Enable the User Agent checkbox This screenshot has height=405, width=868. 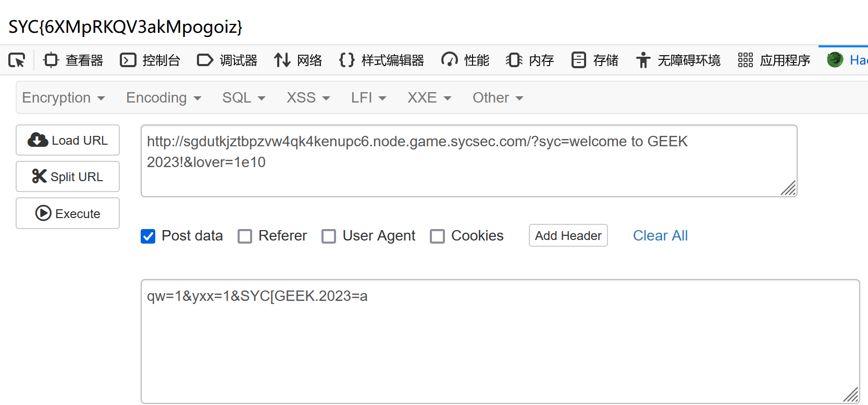tap(329, 236)
